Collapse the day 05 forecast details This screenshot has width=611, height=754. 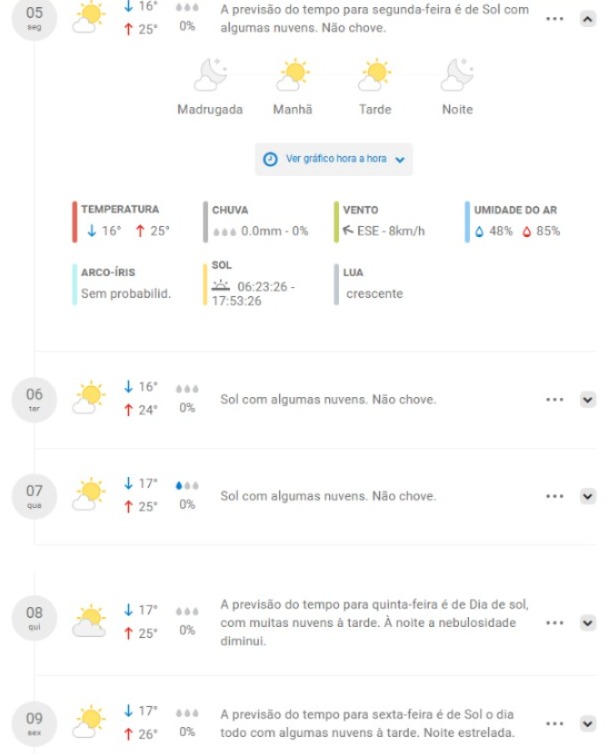coord(587,19)
